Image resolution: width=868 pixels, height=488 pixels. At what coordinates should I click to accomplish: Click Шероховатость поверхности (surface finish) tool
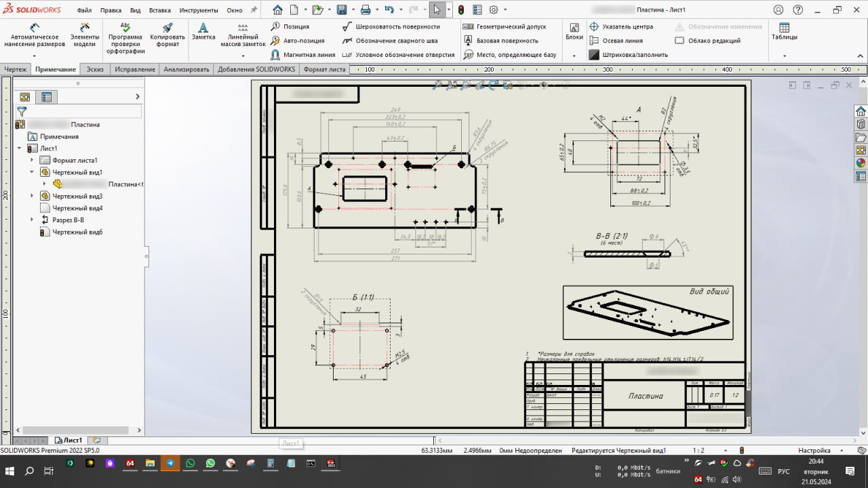pyautogui.click(x=397, y=26)
